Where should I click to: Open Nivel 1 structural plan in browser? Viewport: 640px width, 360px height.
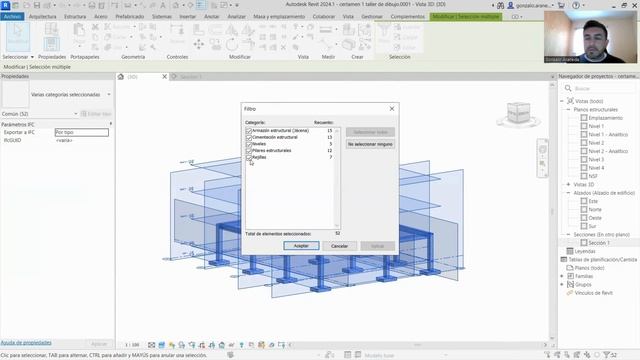coord(596,126)
